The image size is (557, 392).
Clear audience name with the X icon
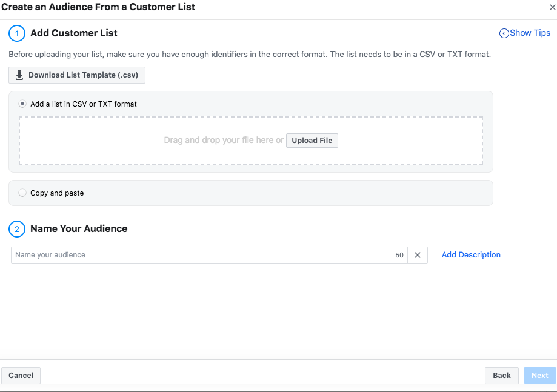[x=418, y=255]
